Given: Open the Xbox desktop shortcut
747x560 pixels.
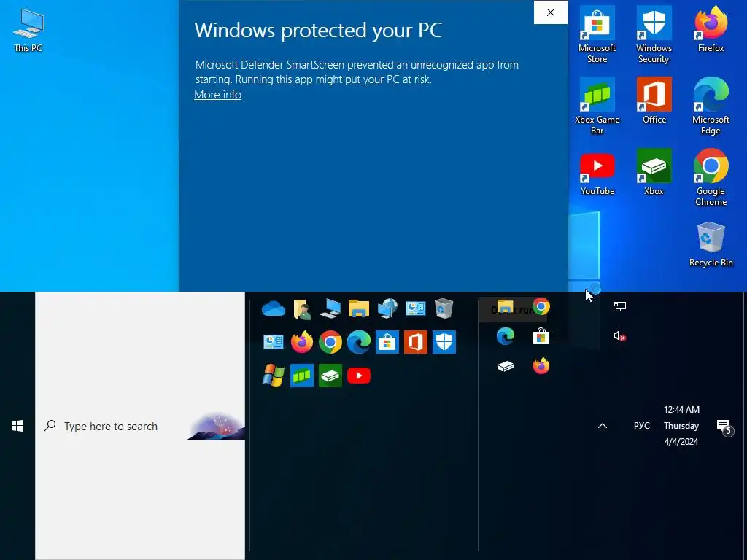Looking at the screenshot, I should tap(654, 172).
